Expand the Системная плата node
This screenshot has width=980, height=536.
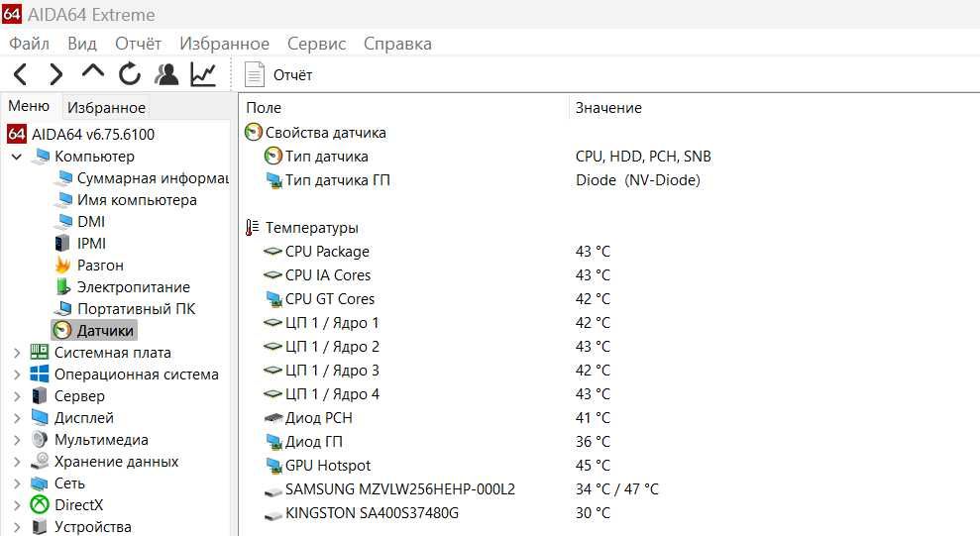tap(17, 353)
